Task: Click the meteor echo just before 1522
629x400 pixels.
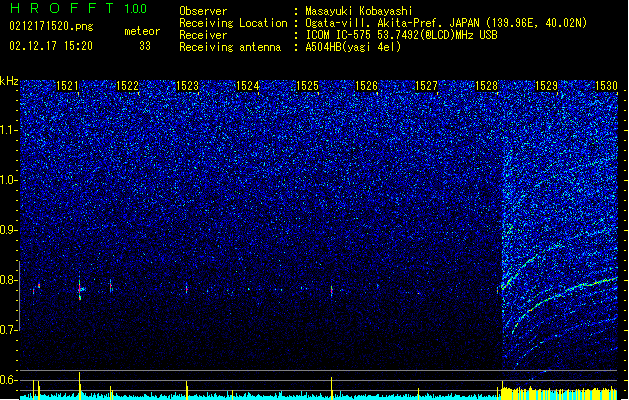Action: 111,286
